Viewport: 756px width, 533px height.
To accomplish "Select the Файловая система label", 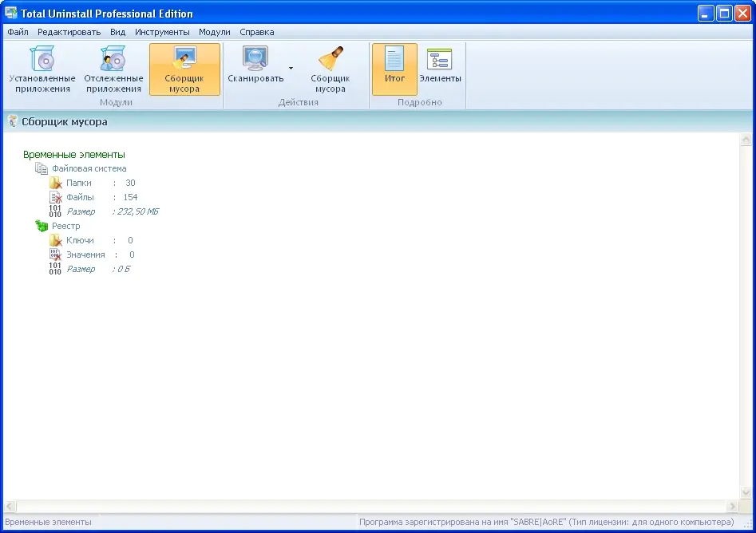I will point(89,168).
